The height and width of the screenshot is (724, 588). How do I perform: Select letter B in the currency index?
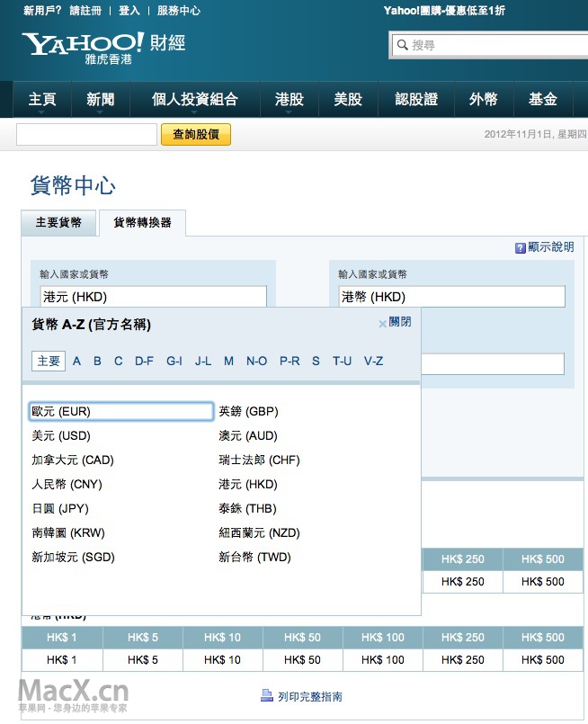[x=97, y=361]
